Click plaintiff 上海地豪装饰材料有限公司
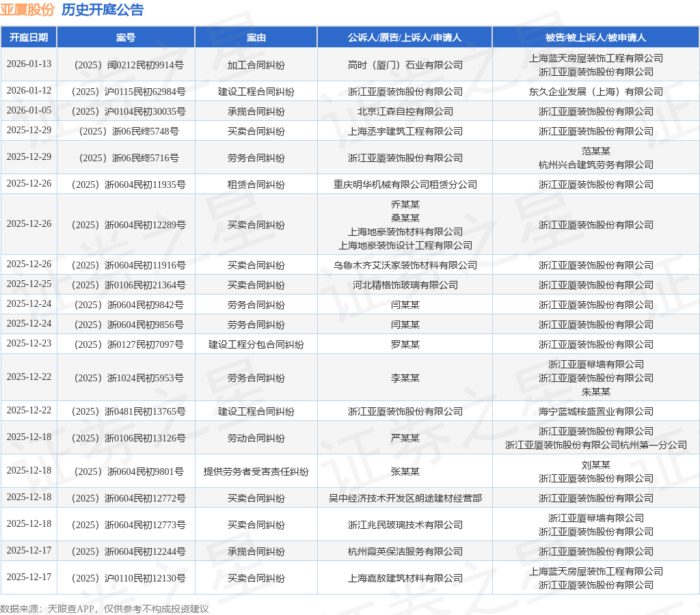 405,232
